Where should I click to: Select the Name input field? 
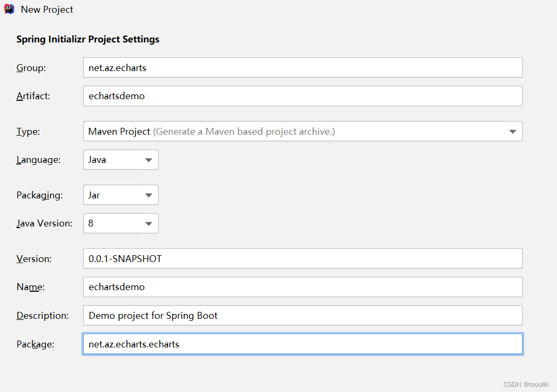pos(302,287)
